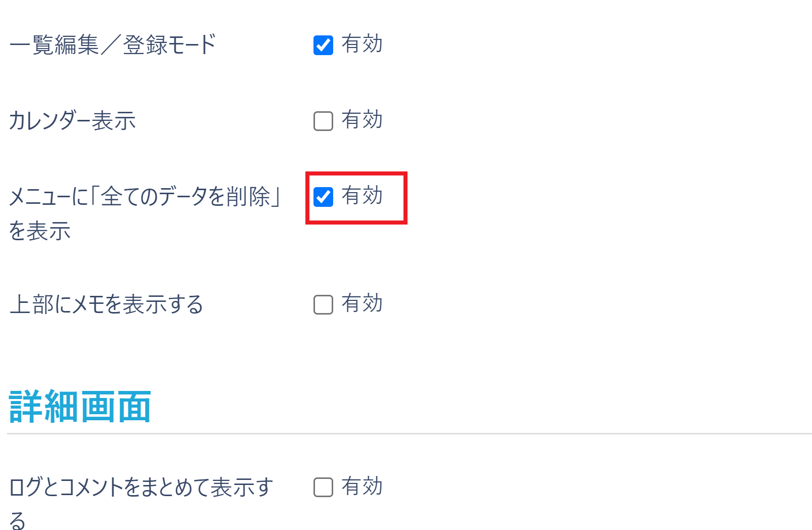
Task: Click the メニューに「全てのデータを削除」 label text
Action: tap(145, 196)
